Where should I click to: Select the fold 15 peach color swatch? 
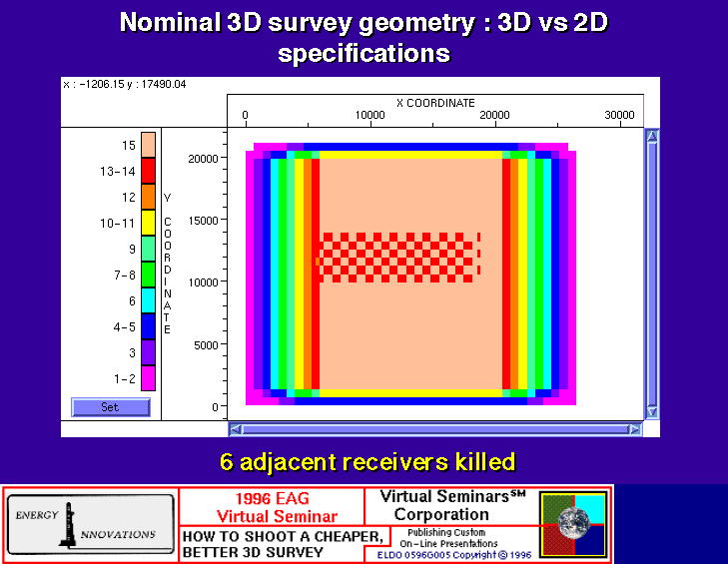pyautogui.click(x=148, y=145)
